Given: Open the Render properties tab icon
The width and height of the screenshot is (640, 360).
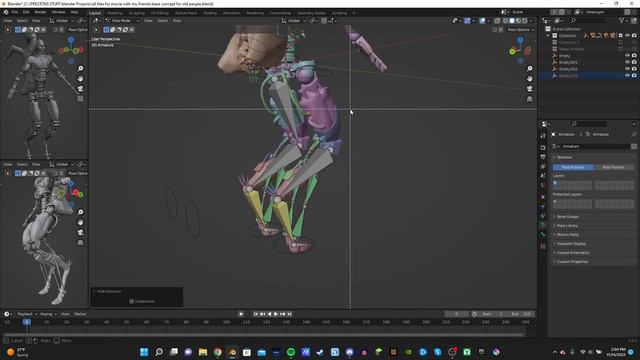Looking at the screenshot, I should tap(543, 147).
